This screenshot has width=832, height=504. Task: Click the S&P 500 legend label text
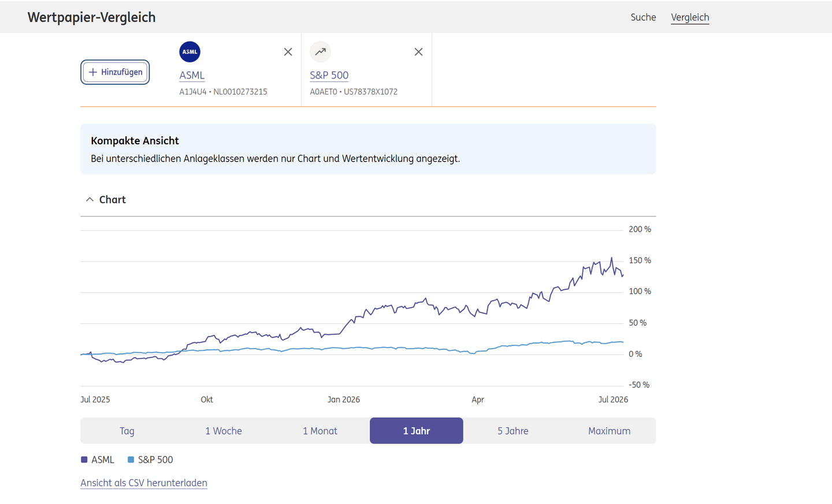point(155,460)
